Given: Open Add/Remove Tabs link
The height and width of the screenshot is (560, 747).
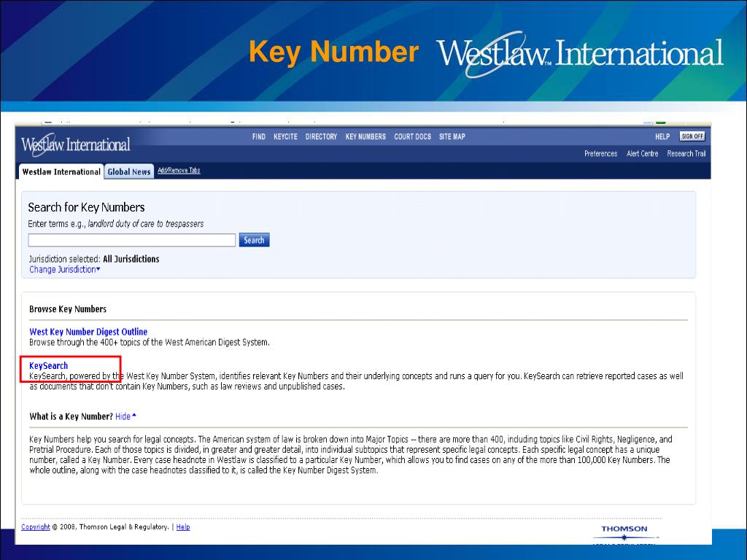Looking at the screenshot, I should point(179,171).
